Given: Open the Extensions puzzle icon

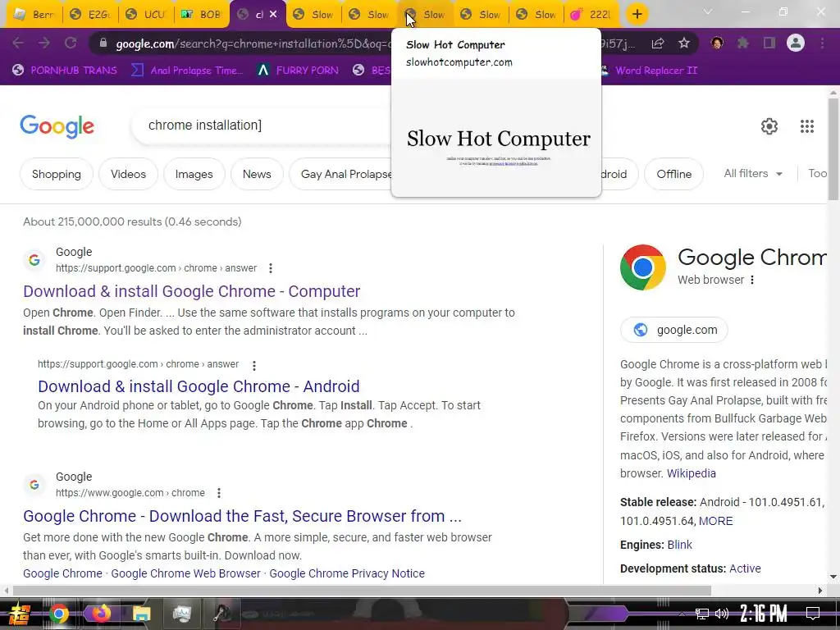Looking at the screenshot, I should 743,43.
